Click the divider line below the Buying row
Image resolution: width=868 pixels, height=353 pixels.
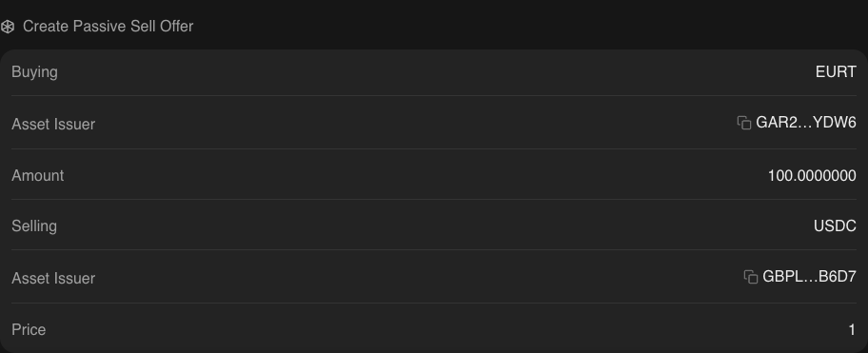click(x=434, y=96)
